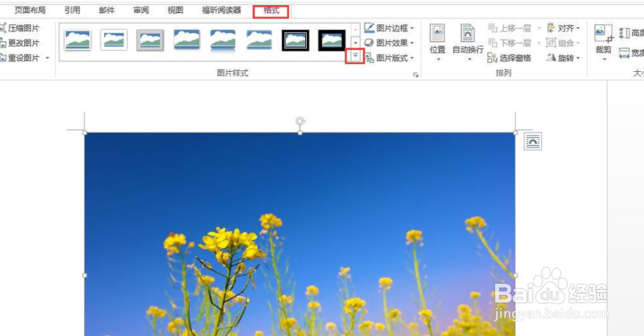
Task: Open the 图片版式 dropdown
Action: click(389, 58)
